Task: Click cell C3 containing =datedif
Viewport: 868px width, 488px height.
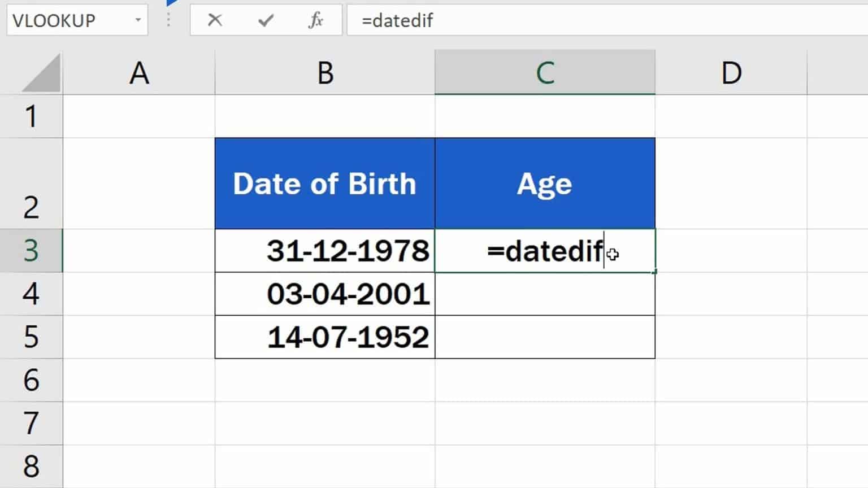Action: tap(544, 251)
